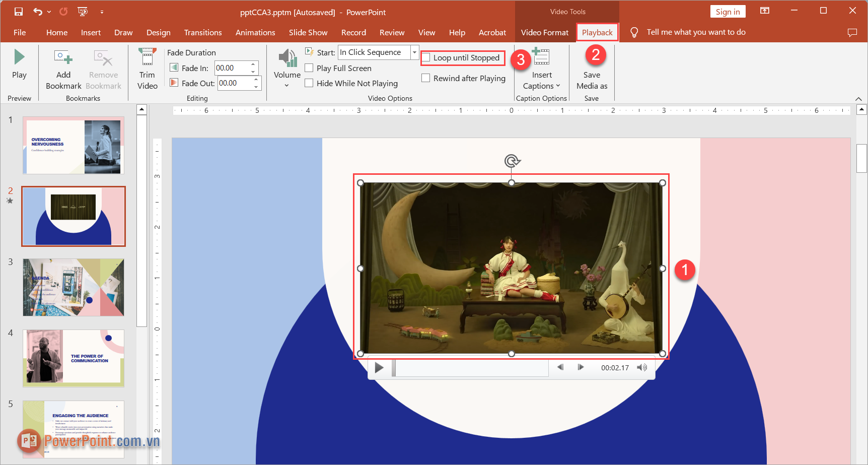Viewport: 868px width, 465px height.
Task: Open Ribbon Display Options
Action: pos(765,11)
